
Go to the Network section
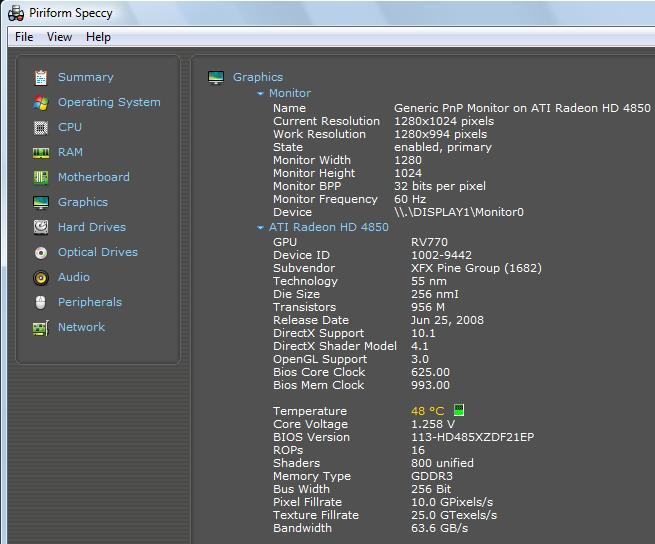click(81, 327)
